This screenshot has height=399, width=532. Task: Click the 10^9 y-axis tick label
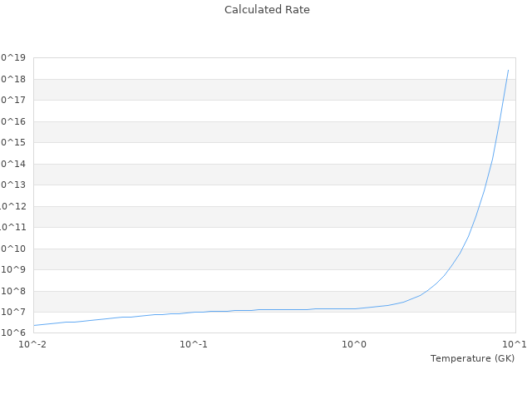click(x=13, y=269)
